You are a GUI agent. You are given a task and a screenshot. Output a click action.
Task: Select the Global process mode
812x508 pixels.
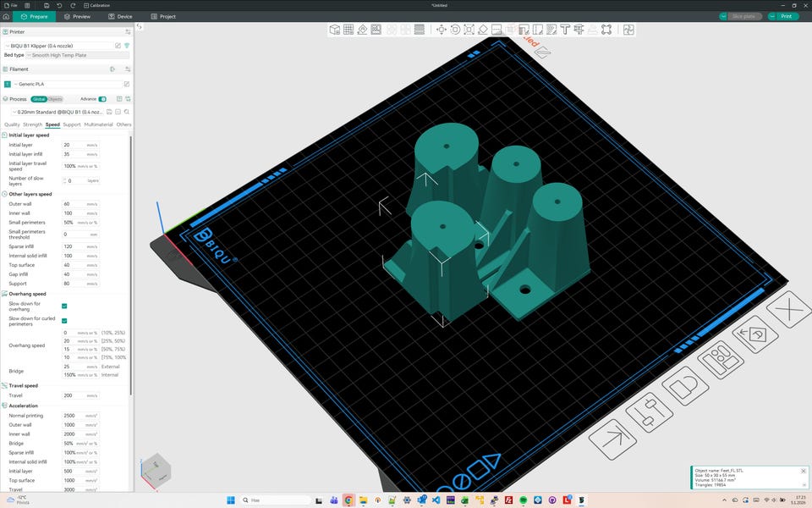39,99
